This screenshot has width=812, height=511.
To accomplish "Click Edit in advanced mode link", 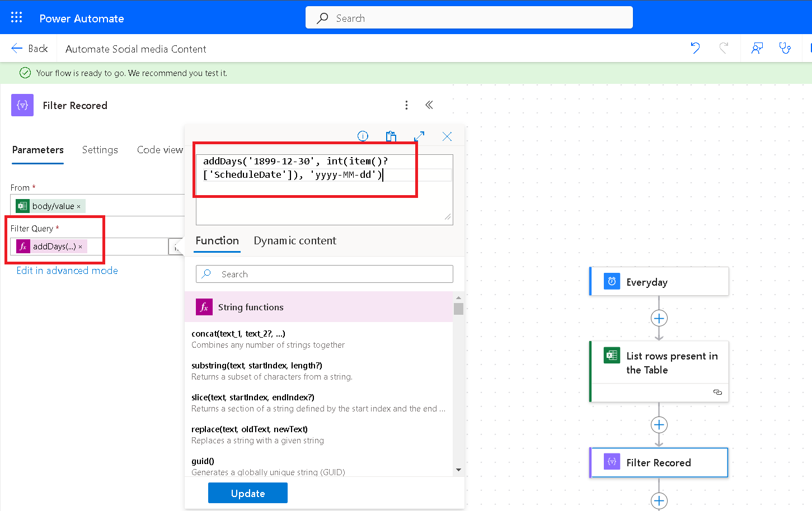I will coord(67,271).
